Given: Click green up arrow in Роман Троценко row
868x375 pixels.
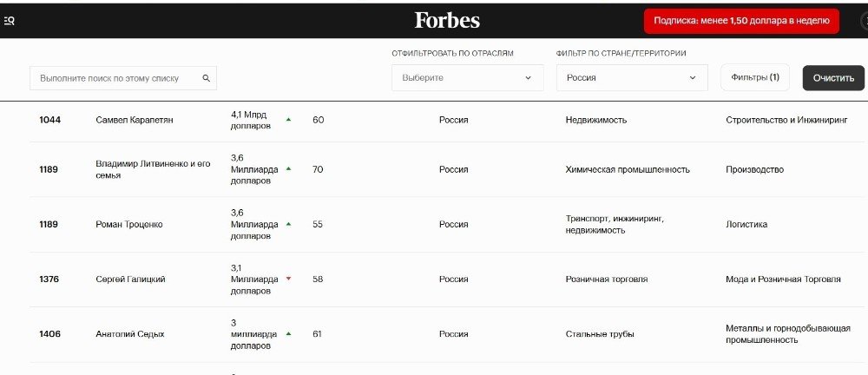Looking at the screenshot, I should tap(288, 224).
